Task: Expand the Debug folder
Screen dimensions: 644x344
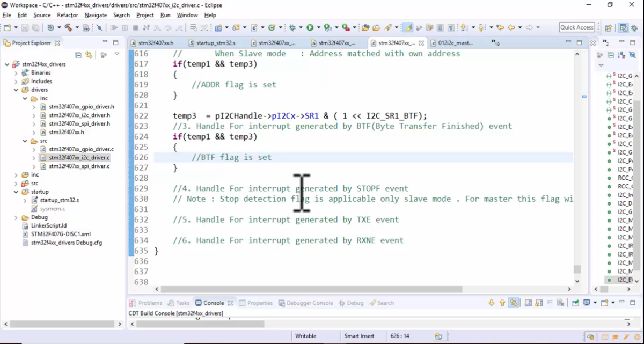Action: click(16, 217)
